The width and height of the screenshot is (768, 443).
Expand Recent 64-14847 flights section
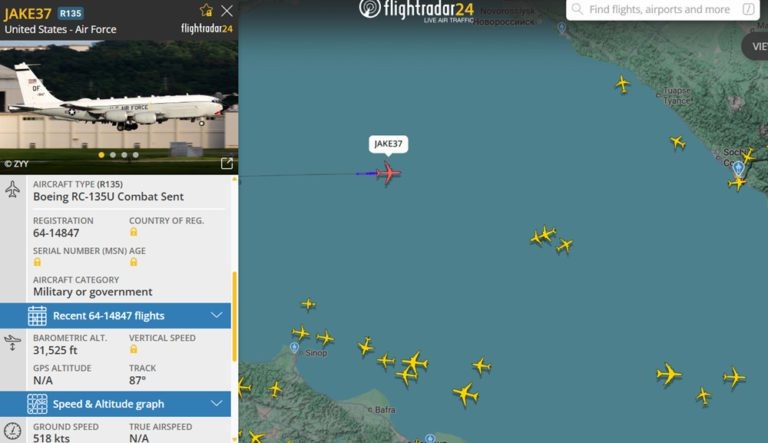coord(115,316)
